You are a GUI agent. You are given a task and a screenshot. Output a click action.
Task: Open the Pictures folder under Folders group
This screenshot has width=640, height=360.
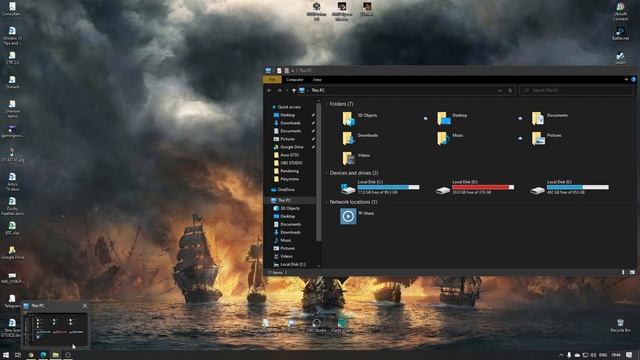click(x=547, y=138)
